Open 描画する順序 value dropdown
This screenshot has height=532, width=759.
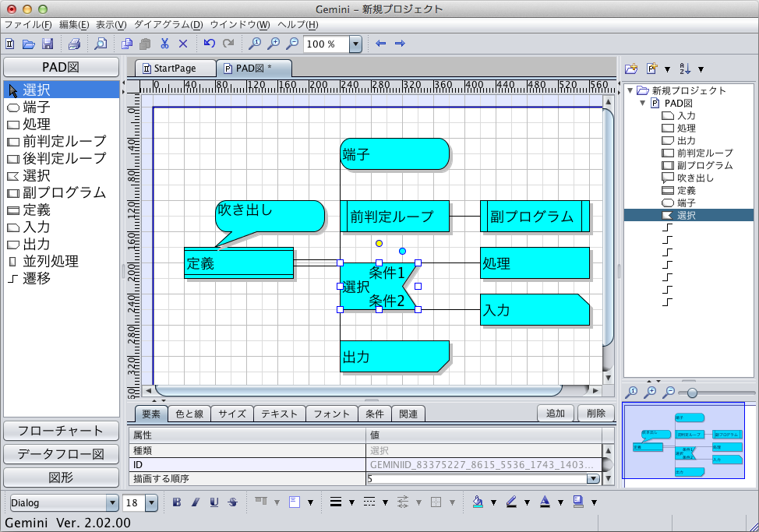click(x=593, y=479)
